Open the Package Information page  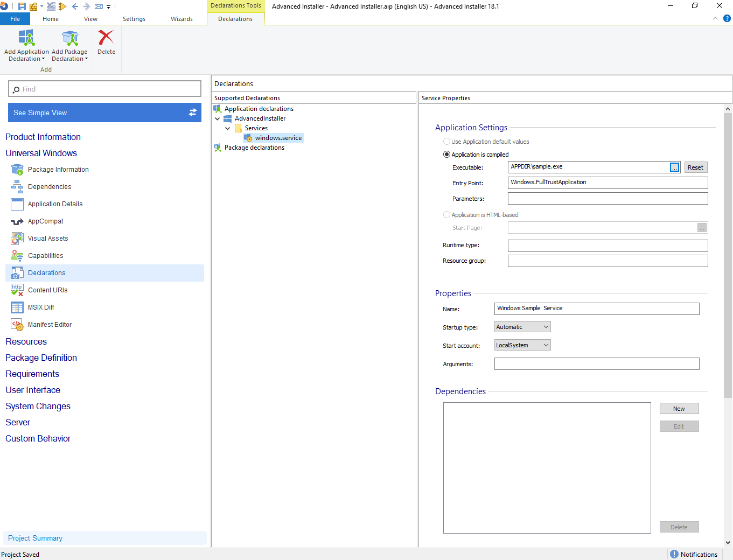coord(58,169)
